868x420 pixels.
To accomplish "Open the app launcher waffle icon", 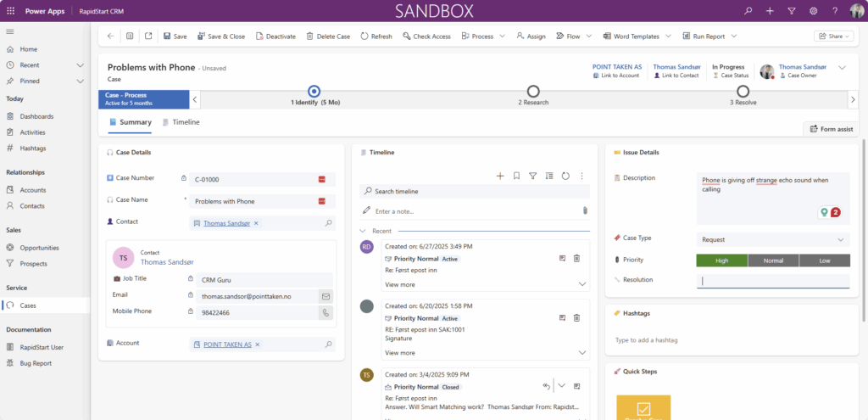I will pos(10,11).
